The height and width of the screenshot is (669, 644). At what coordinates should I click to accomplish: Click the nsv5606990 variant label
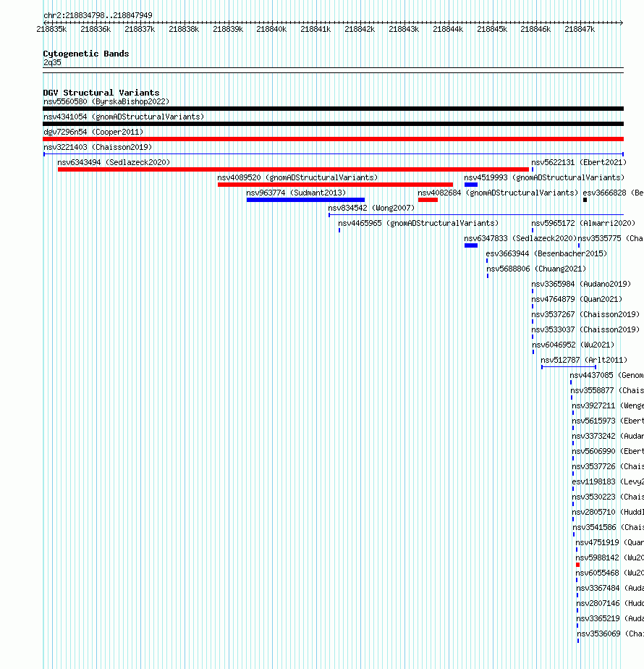point(608,451)
